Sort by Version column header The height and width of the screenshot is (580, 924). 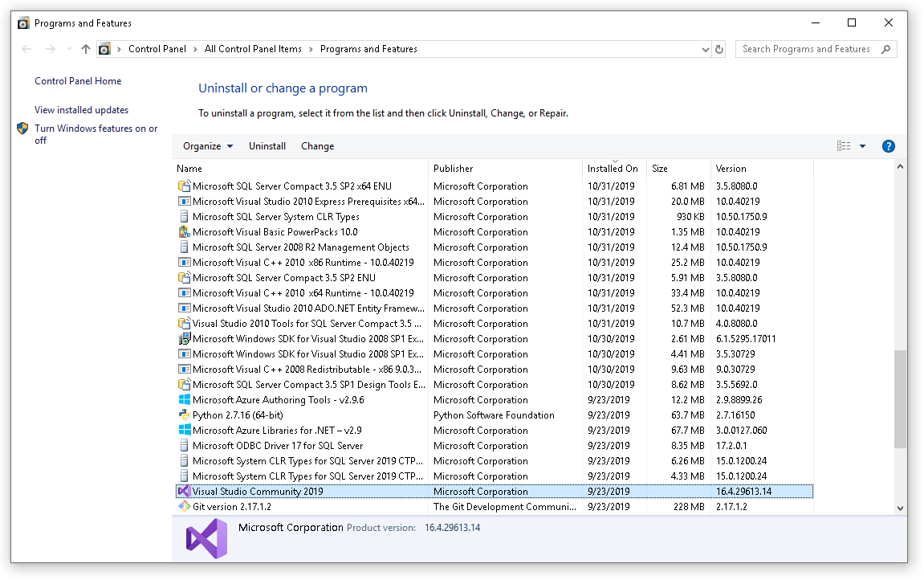[762, 169]
